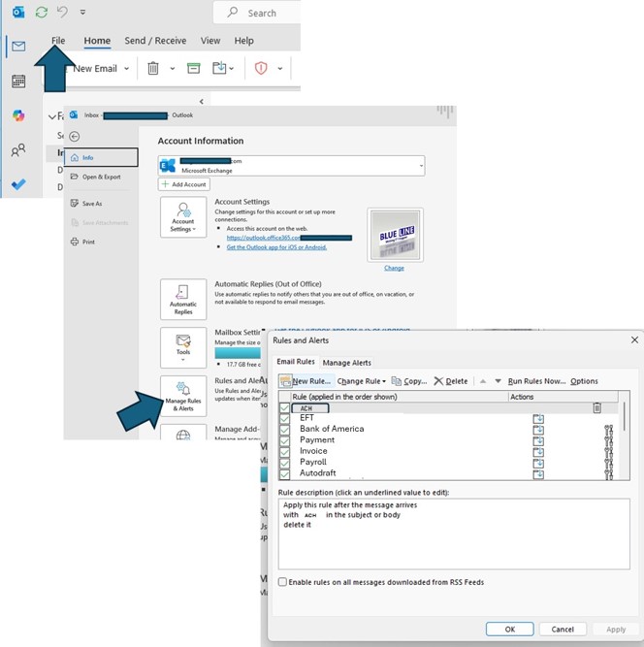644x647 pixels.
Task: Uncheck the EFT rule checkbox
Action: click(285, 418)
